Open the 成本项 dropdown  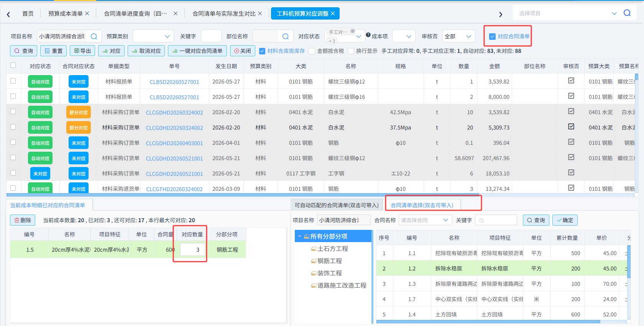pos(404,36)
